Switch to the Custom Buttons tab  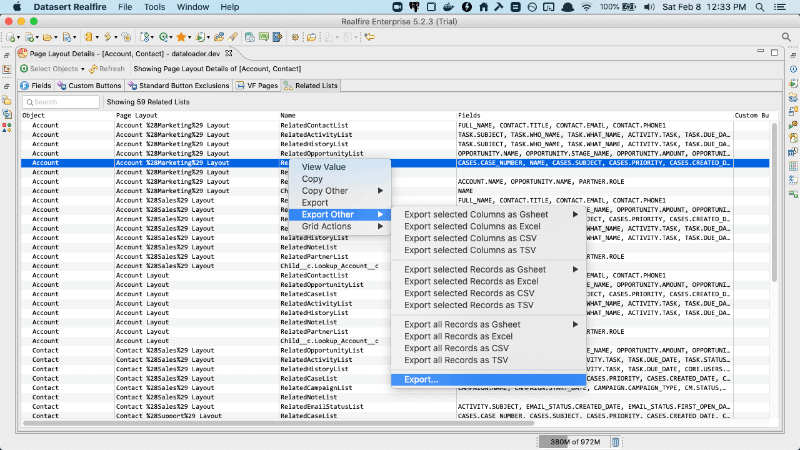click(89, 86)
